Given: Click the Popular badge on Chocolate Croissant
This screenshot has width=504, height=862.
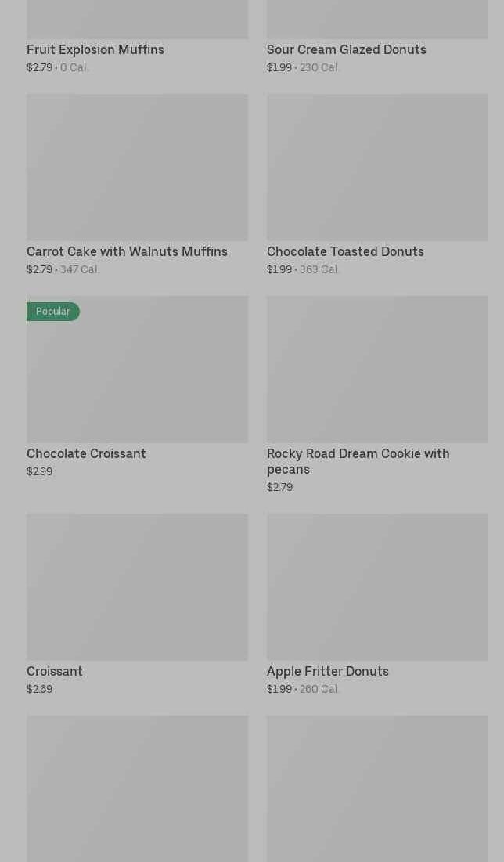Looking at the screenshot, I should click(x=52, y=312).
